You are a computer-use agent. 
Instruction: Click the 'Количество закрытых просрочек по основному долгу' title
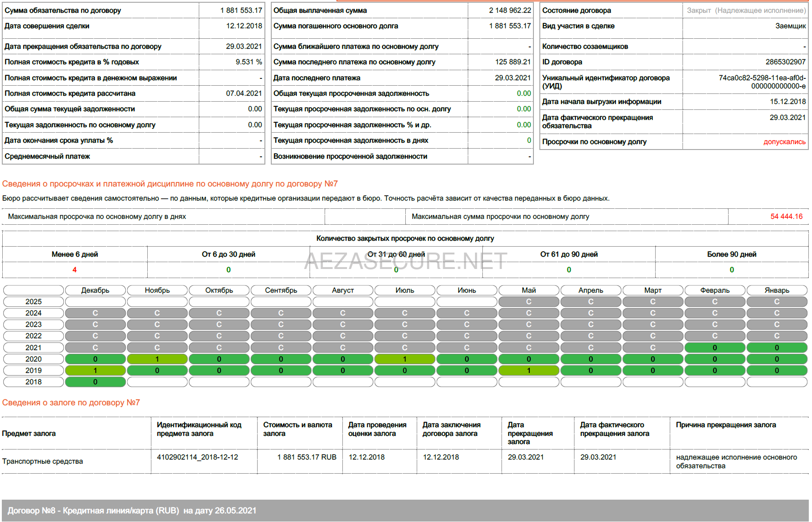405,238
